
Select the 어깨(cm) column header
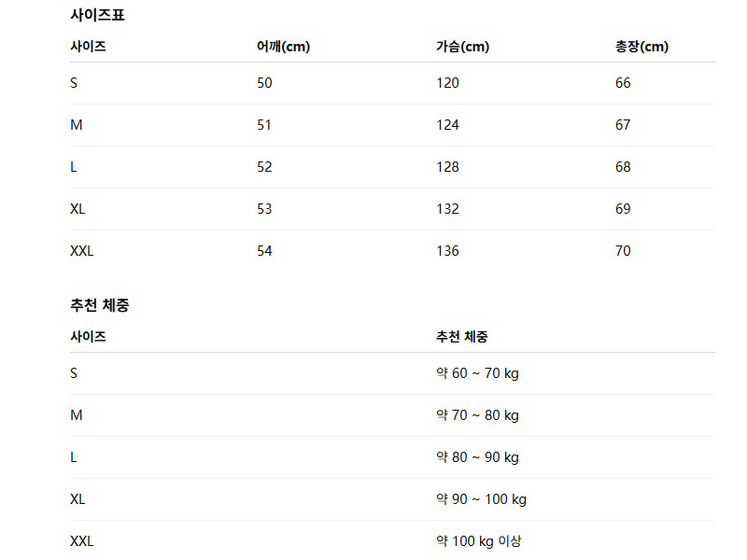[x=283, y=47]
